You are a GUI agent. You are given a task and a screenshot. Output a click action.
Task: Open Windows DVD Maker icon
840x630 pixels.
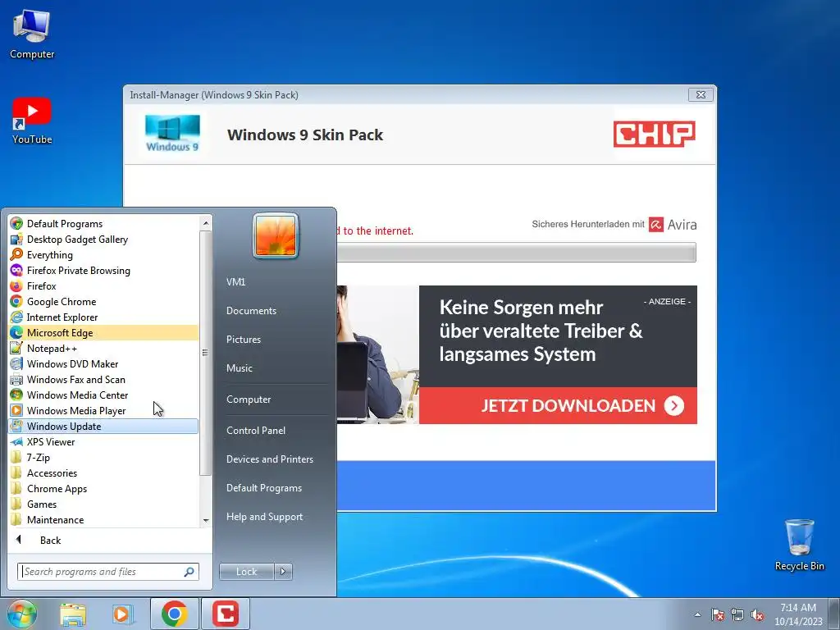pos(16,363)
